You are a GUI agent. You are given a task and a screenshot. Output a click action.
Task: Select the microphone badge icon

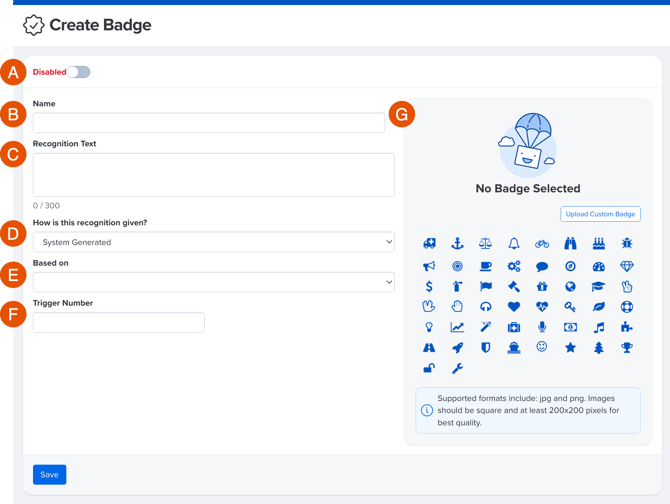tap(542, 327)
